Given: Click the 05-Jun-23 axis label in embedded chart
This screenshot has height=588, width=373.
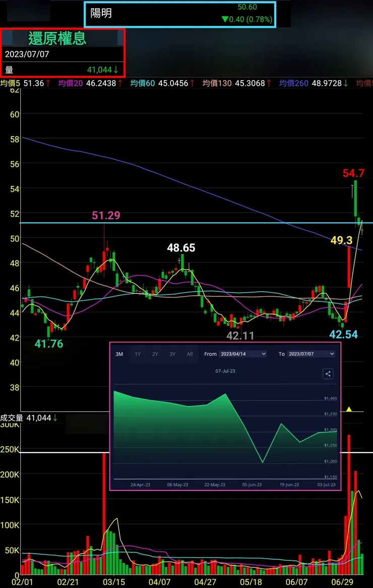Looking at the screenshot, I should pos(252,485).
